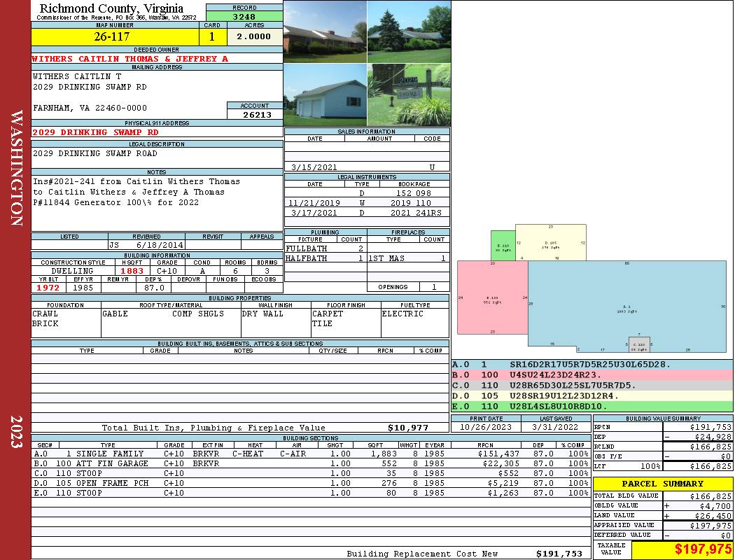Select the yellow porch section D in the sketch
Image resolution: width=735 pixels, height=560 pixels.
pos(551,242)
